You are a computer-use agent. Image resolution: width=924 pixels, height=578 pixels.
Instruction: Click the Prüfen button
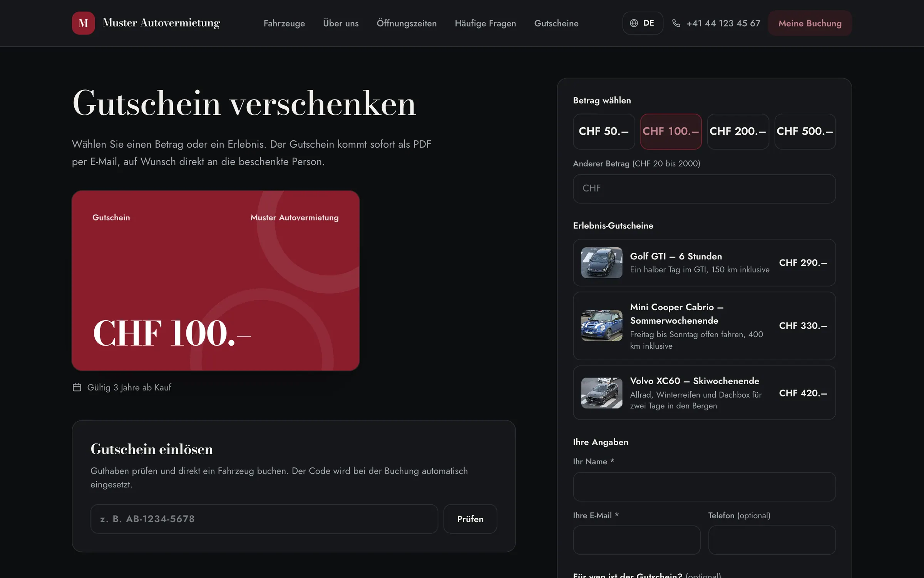tap(470, 519)
